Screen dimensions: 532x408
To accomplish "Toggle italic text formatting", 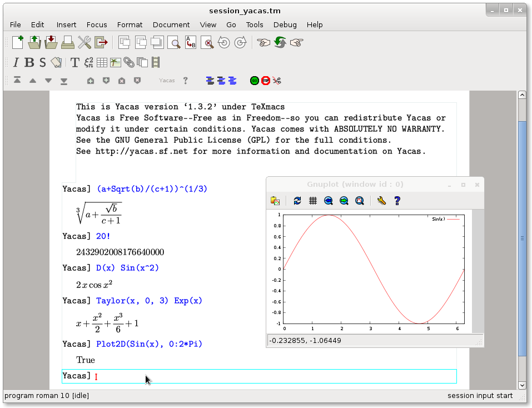I will coord(16,62).
